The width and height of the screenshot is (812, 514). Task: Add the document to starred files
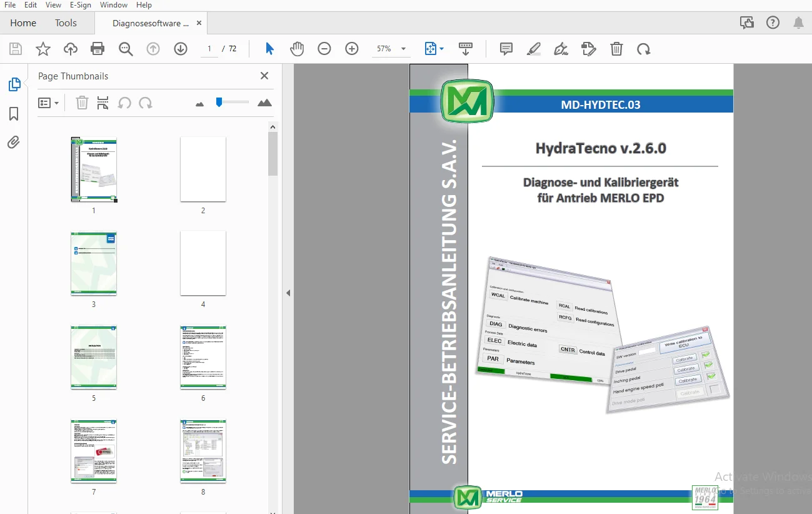tap(43, 49)
